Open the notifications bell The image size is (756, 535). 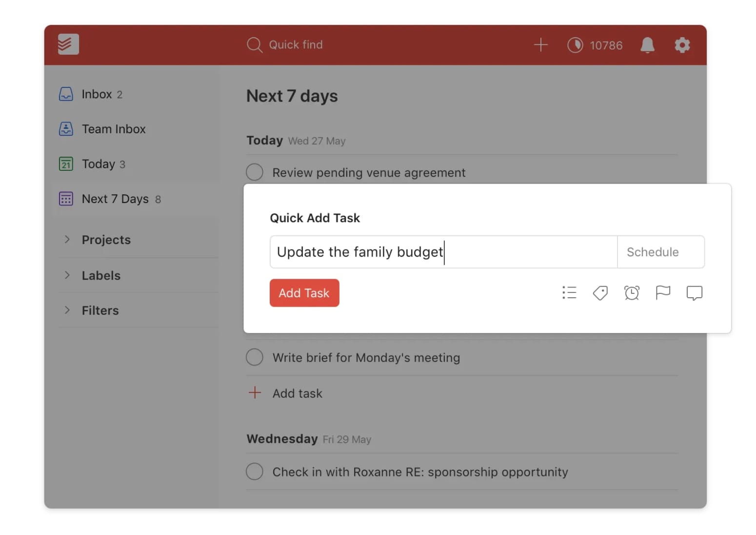tap(647, 45)
